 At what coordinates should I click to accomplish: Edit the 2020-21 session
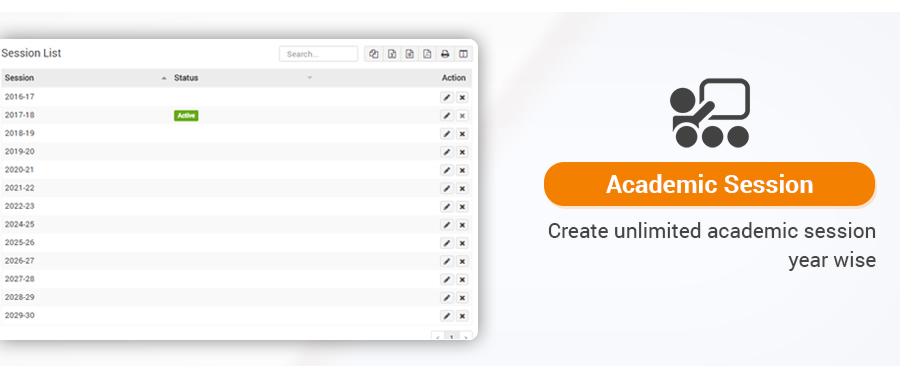pyautogui.click(x=447, y=170)
